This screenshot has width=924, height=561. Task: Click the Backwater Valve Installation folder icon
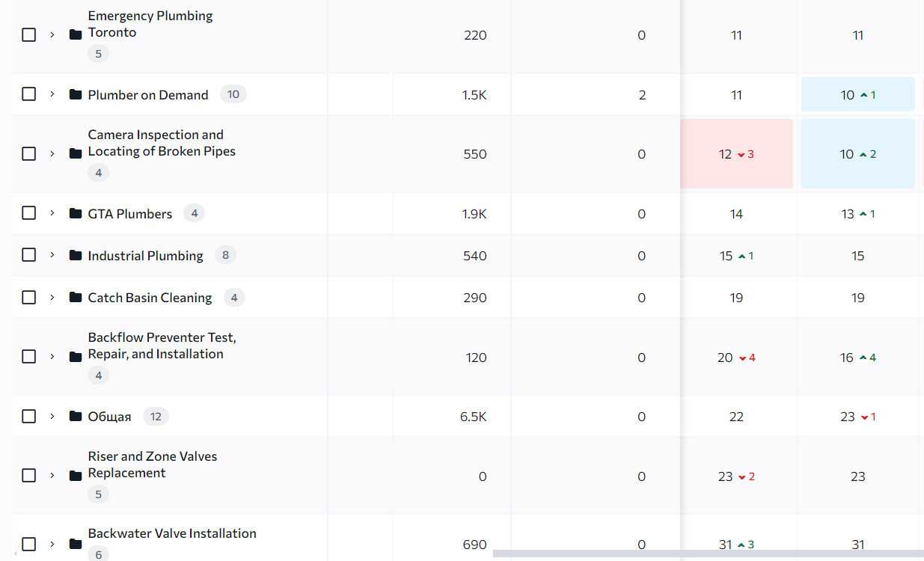(x=75, y=545)
